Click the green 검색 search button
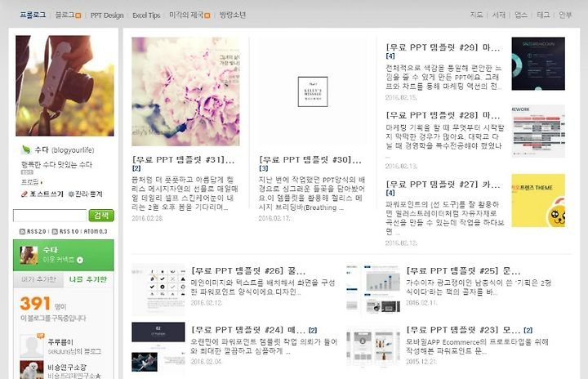Image resolution: width=588 pixels, height=379 pixels. click(101, 216)
